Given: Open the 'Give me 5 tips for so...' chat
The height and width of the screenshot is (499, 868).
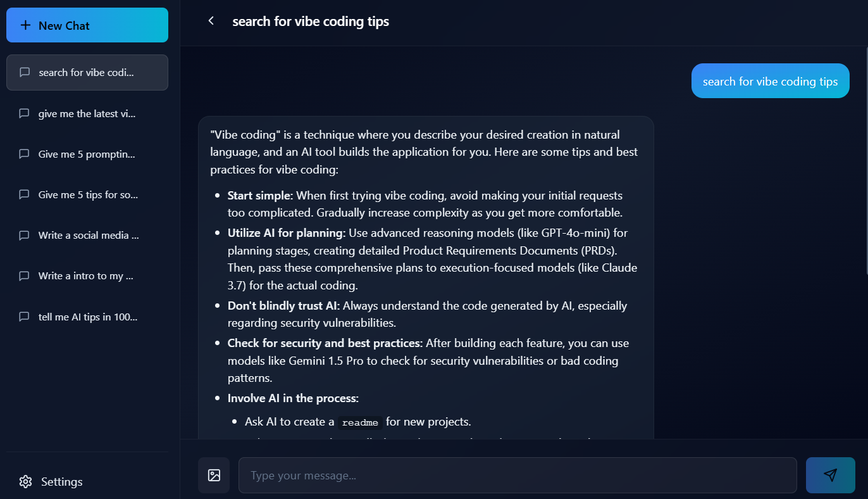Looking at the screenshot, I should tap(87, 195).
